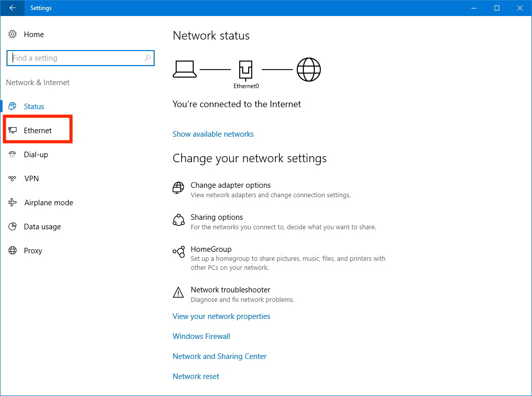The width and height of the screenshot is (532, 396).
Task: Click the Show available networks link
Action: click(213, 134)
